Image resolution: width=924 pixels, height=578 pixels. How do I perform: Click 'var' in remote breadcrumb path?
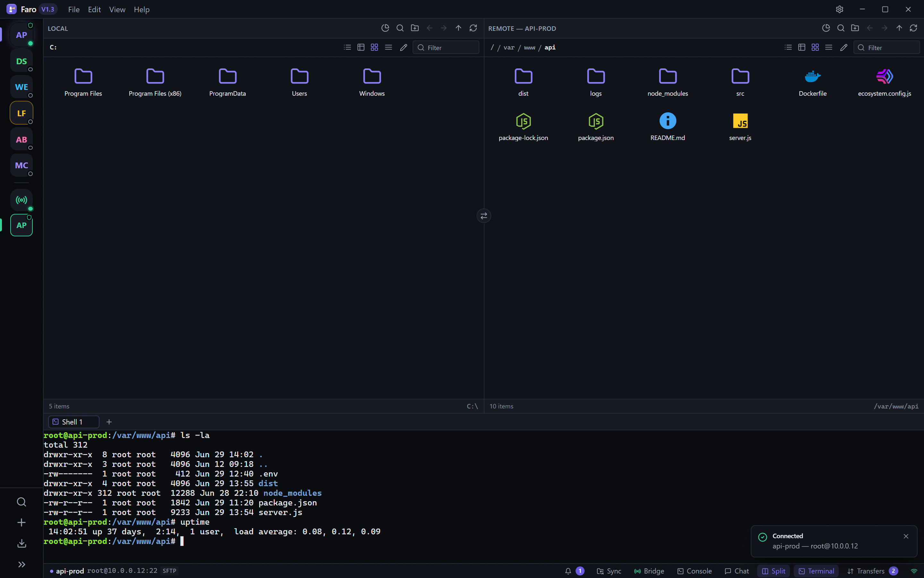coord(509,48)
